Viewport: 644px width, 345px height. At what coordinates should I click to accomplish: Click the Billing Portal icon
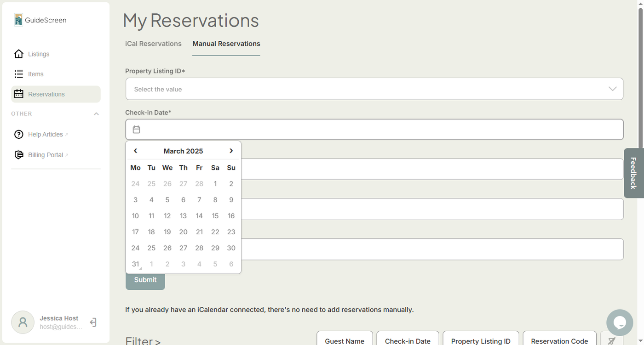click(x=19, y=155)
